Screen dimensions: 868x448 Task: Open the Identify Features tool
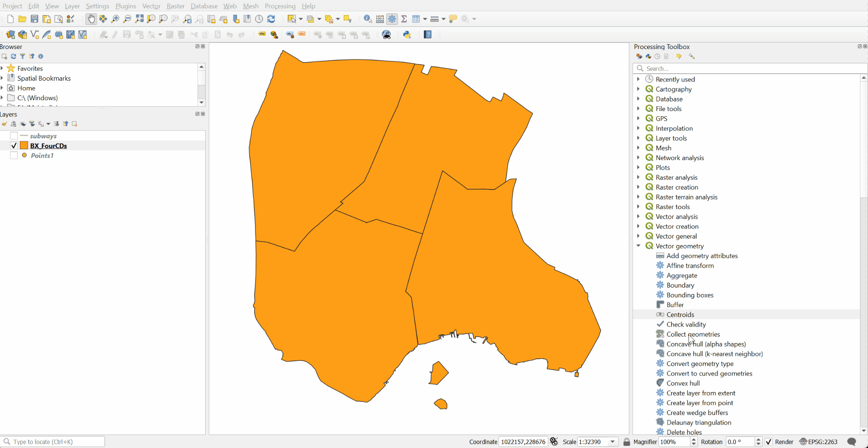368,19
